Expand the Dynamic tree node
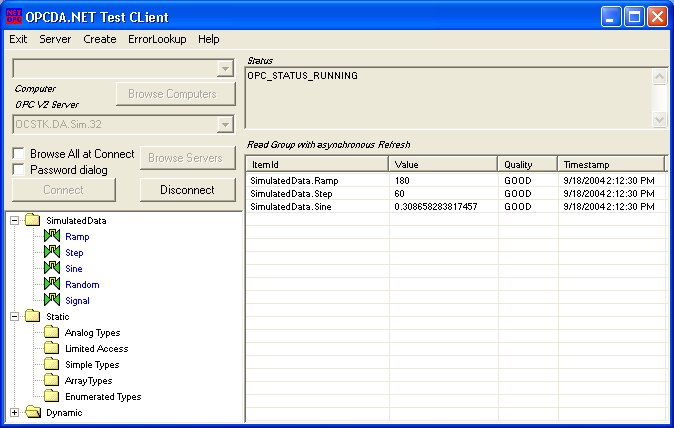The image size is (674, 428). [x=15, y=413]
